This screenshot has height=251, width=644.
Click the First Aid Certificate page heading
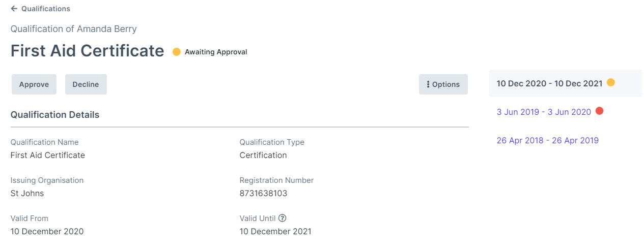(x=87, y=51)
